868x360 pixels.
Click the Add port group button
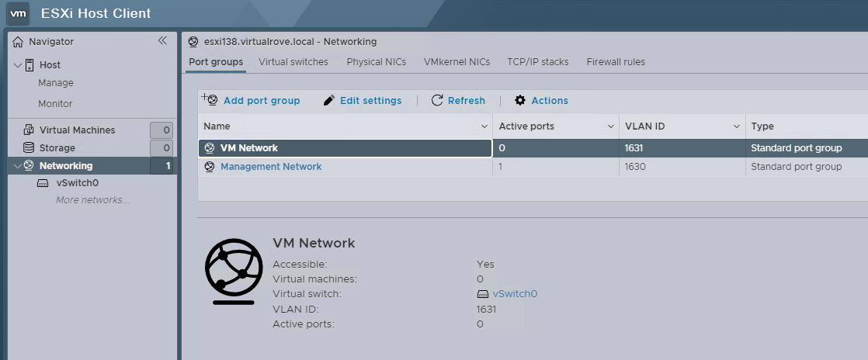pyautogui.click(x=252, y=100)
